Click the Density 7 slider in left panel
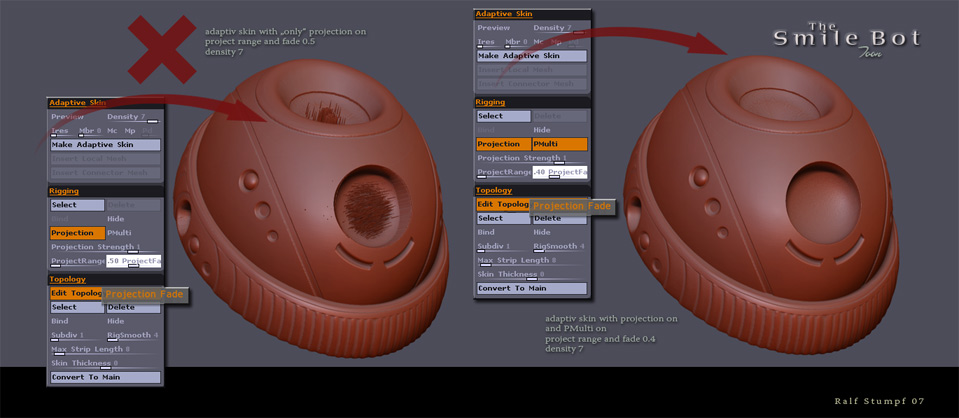The height and width of the screenshot is (418, 959). click(133, 117)
